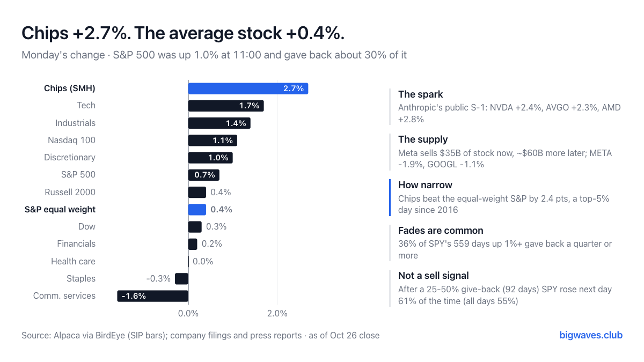
Task: Select the Comm. services negative bar
Action: click(153, 295)
